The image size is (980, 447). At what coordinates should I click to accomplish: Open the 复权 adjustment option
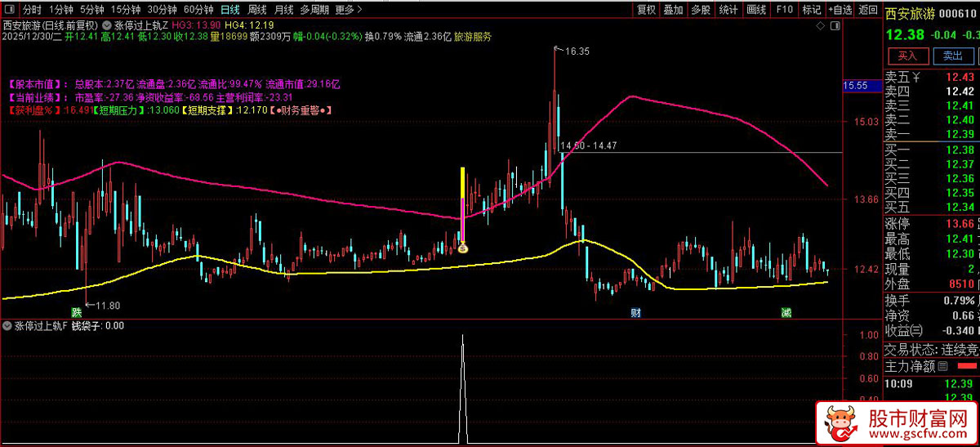click(646, 10)
